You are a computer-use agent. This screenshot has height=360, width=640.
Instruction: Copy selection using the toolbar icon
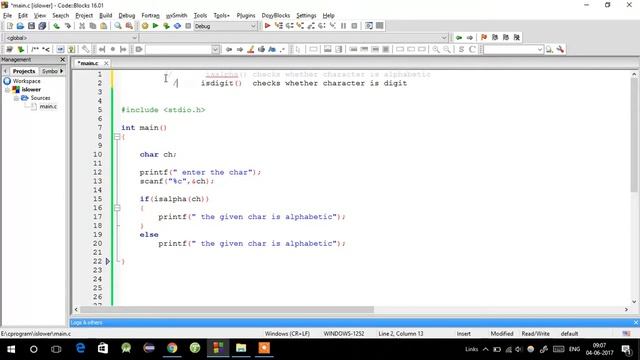coord(93,26)
